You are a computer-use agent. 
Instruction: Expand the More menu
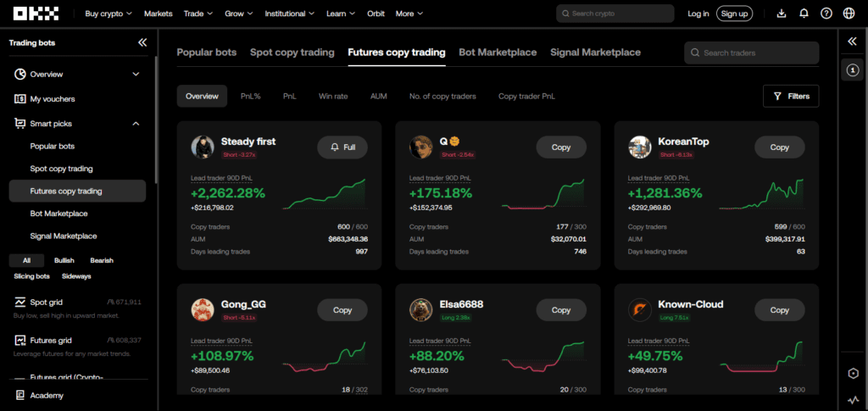pos(409,14)
